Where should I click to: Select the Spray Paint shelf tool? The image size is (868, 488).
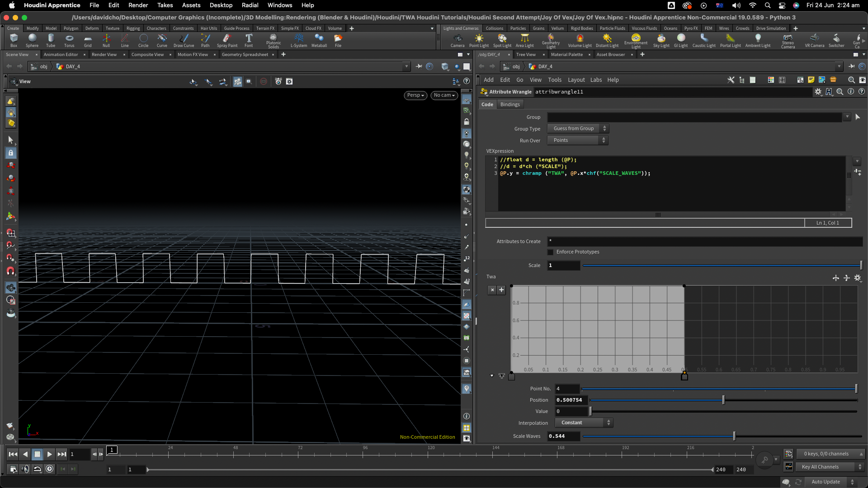[227, 40]
